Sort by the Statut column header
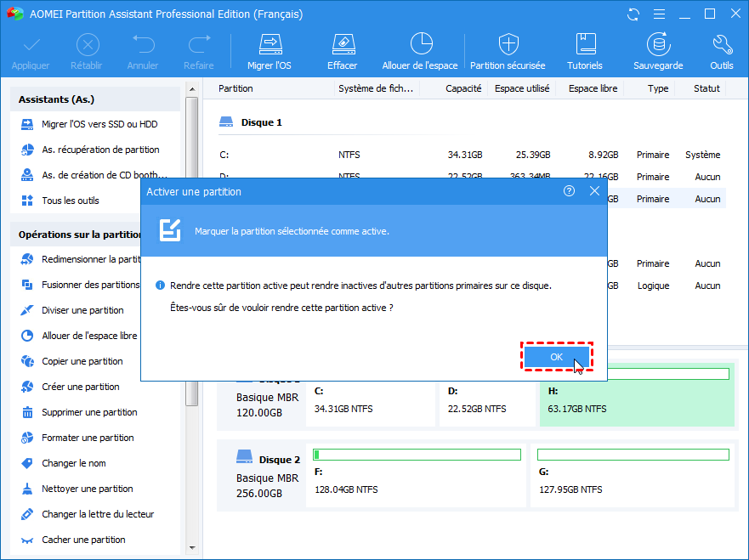The image size is (749, 560). [x=706, y=88]
